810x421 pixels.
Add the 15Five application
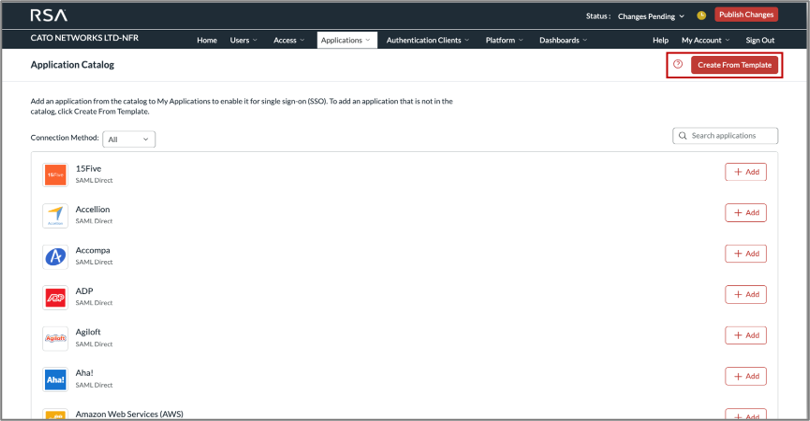pos(745,172)
